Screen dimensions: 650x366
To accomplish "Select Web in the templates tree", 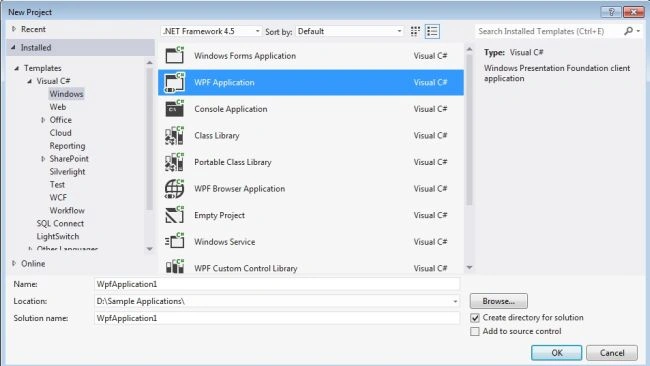I will pyautogui.click(x=58, y=107).
